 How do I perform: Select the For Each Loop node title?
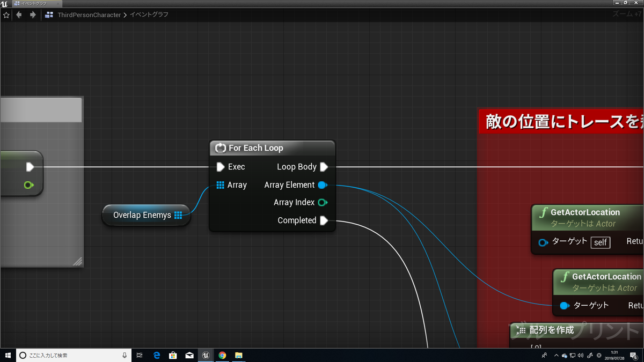tap(256, 148)
